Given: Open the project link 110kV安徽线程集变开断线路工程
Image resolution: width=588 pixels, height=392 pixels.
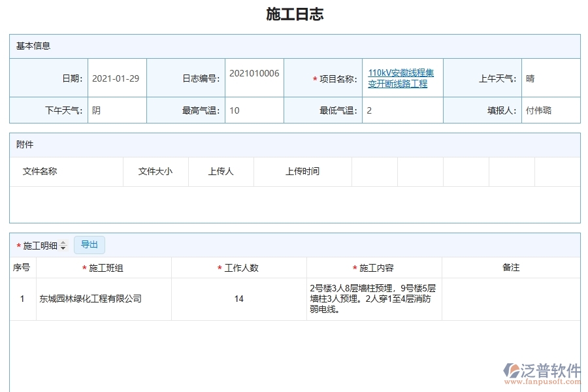Looking at the screenshot, I should coord(401,76).
